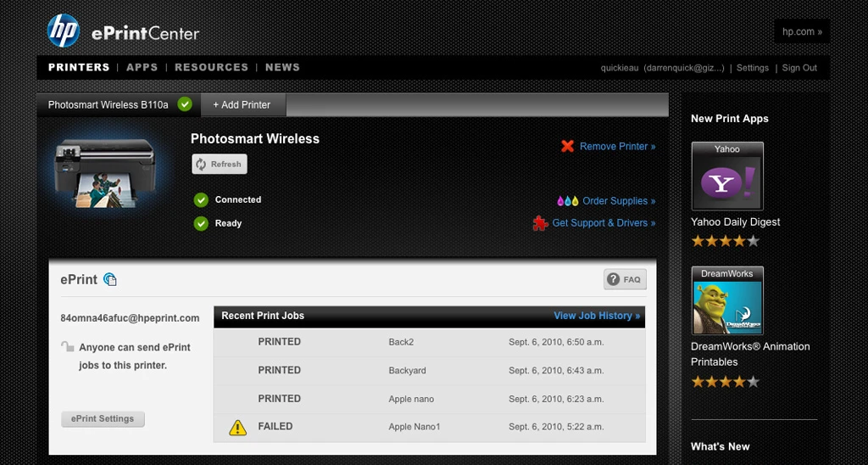Click the ePrintCenter title text
The width and height of the screenshot is (868, 465).
(145, 34)
